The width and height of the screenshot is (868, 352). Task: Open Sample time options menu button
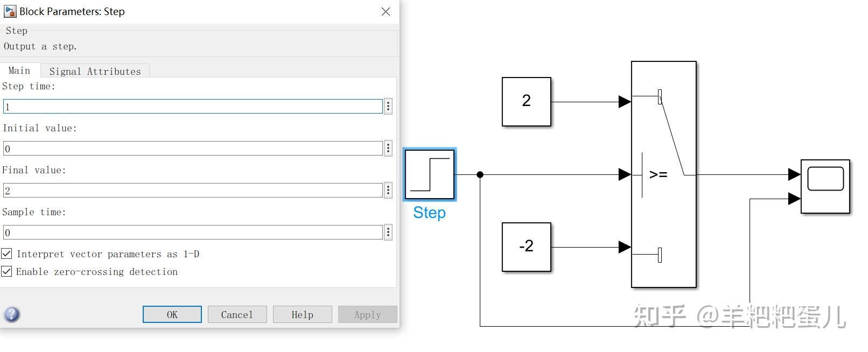pyautogui.click(x=388, y=232)
